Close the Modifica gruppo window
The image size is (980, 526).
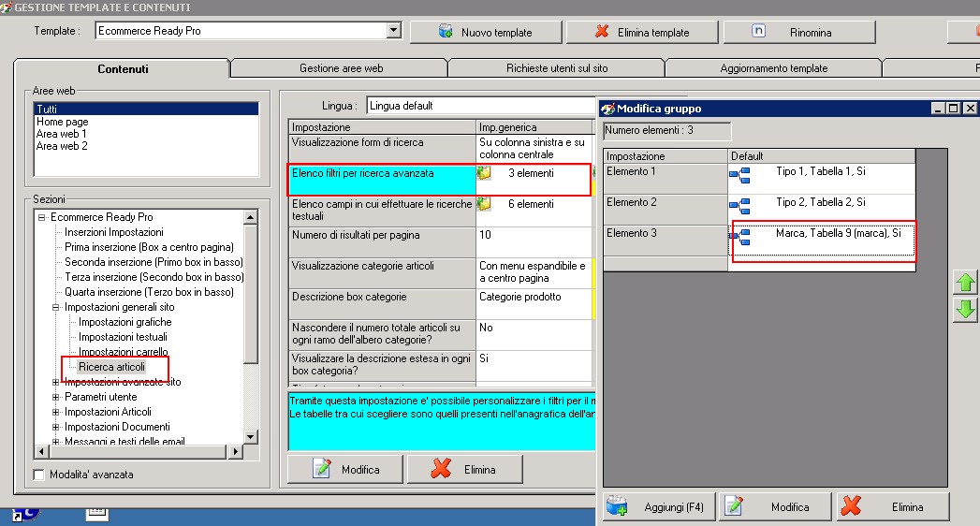(x=970, y=108)
